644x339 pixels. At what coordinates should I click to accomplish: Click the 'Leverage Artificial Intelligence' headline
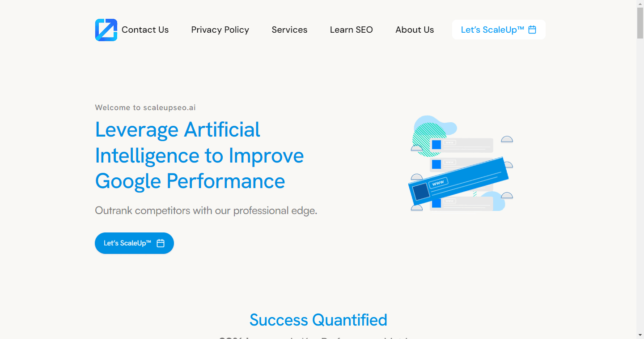[x=199, y=155]
